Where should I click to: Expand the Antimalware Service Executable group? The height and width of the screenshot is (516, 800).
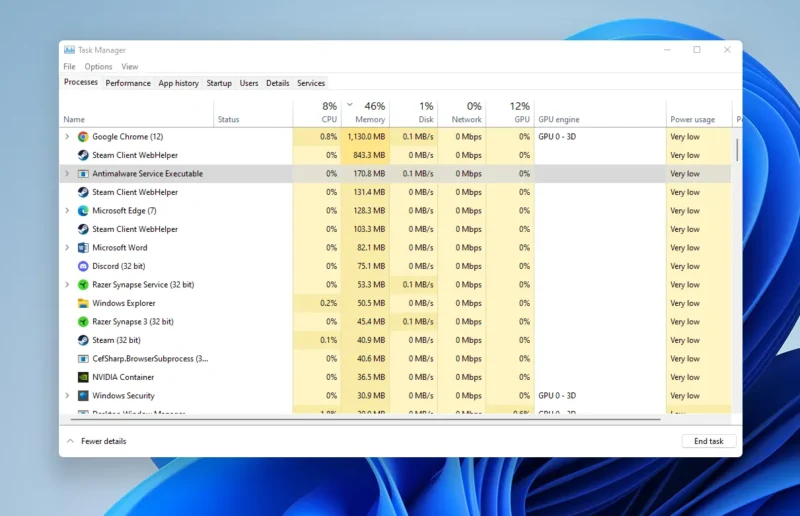[67, 174]
